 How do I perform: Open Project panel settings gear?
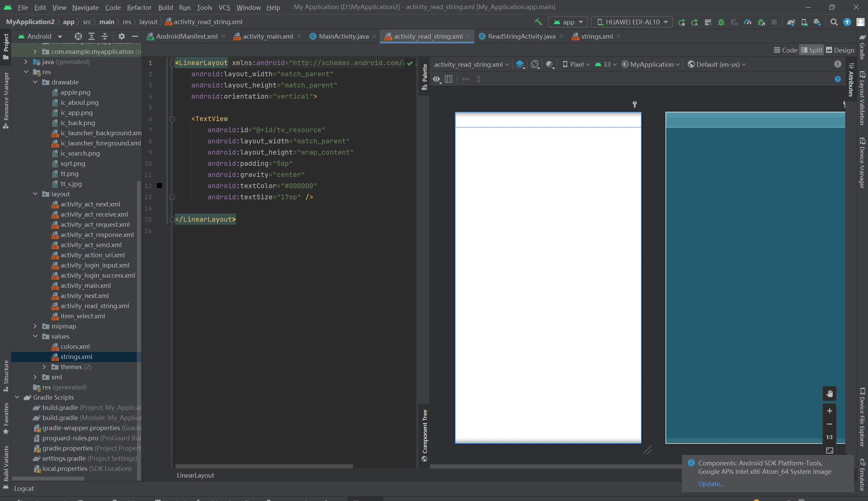click(x=121, y=36)
